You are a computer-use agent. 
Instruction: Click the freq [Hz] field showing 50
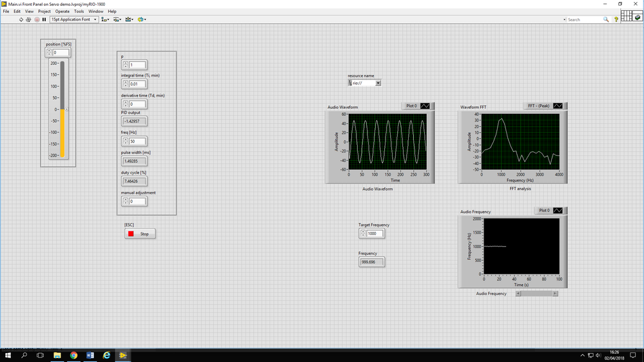coord(137,141)
